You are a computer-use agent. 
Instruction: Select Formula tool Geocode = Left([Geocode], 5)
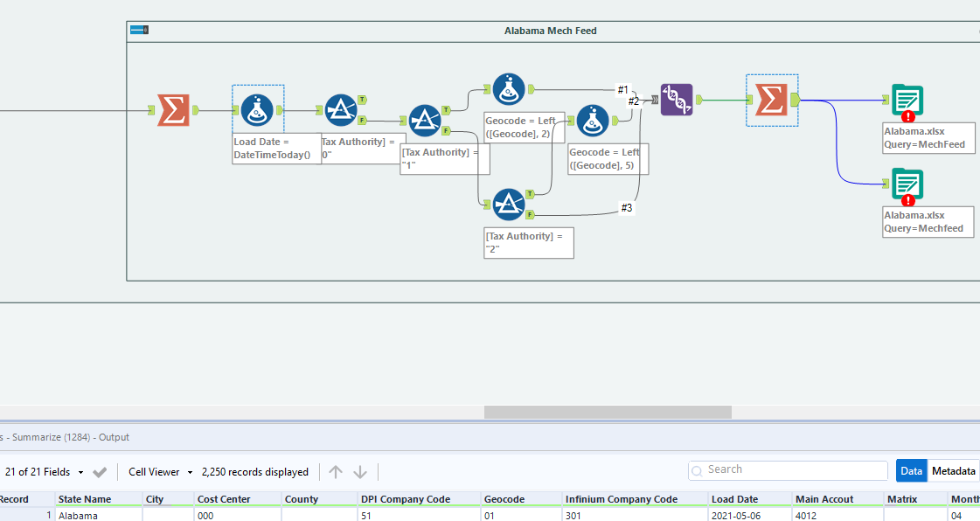tap(592, 122)
